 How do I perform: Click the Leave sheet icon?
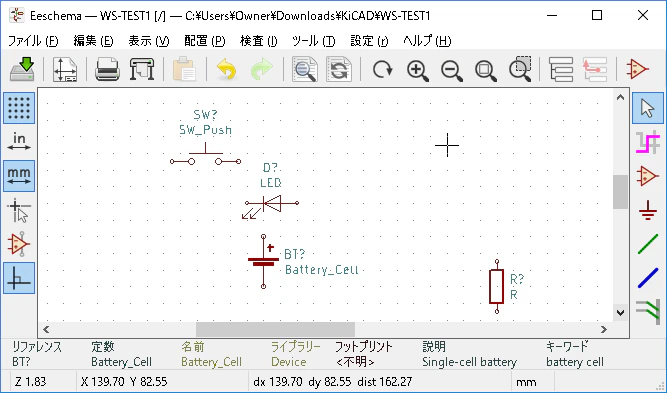point(595,69)
